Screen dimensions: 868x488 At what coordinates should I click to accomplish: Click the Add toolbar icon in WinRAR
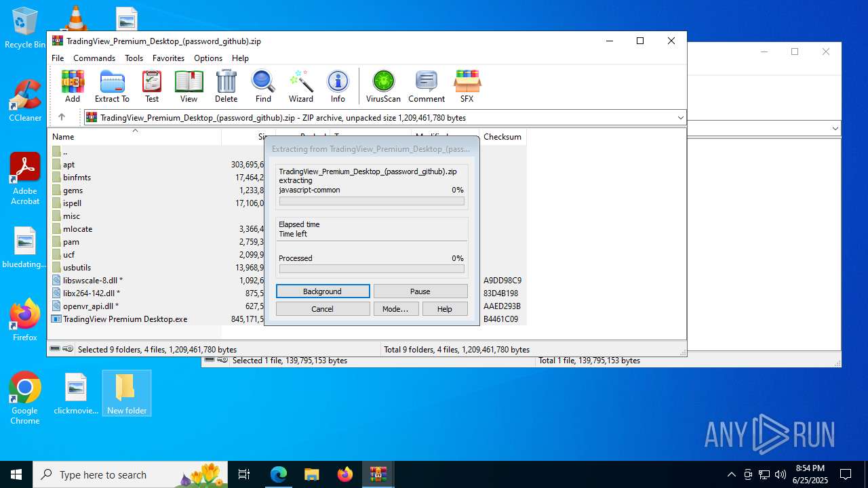(x=73, y=86)
